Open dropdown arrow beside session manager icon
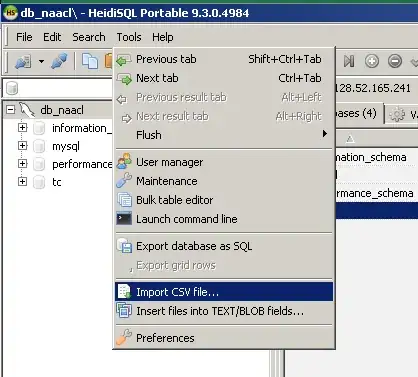The width and height of the screenshot is (418, 377). pyautogui.click(x=41, y=61)
